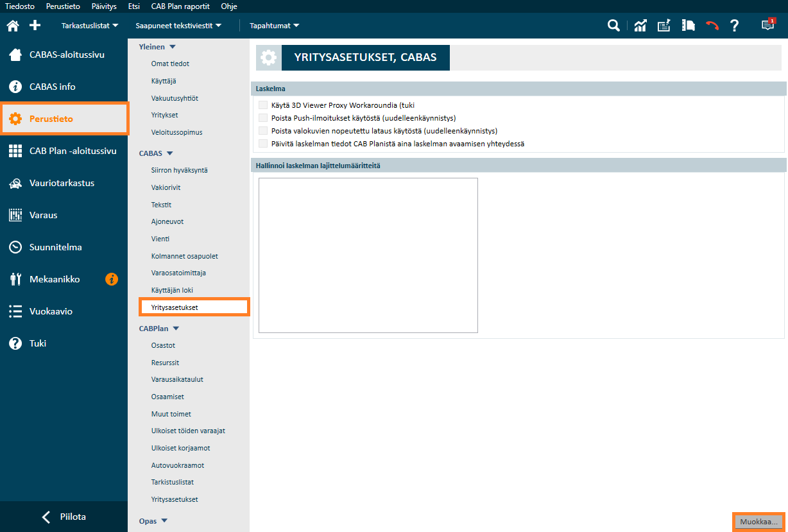
Task: Open the Perustieto menu in the menu bar
Action: pos(63,6)
